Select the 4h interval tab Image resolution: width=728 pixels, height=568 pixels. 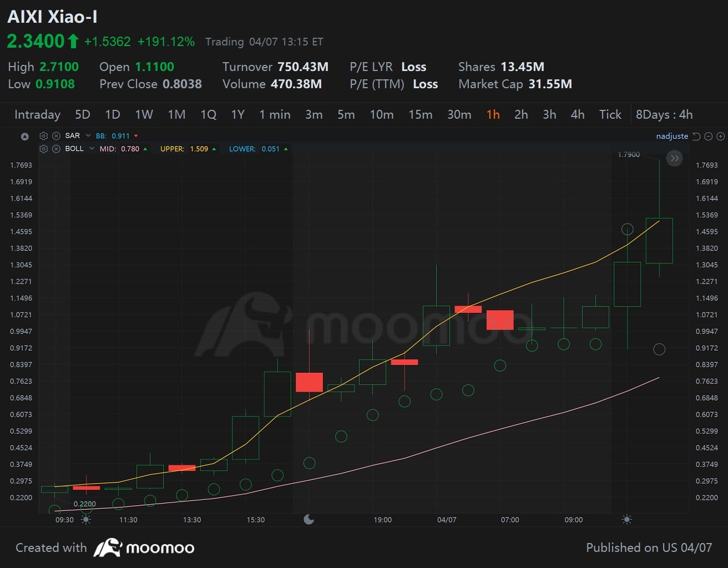point(578,114)
